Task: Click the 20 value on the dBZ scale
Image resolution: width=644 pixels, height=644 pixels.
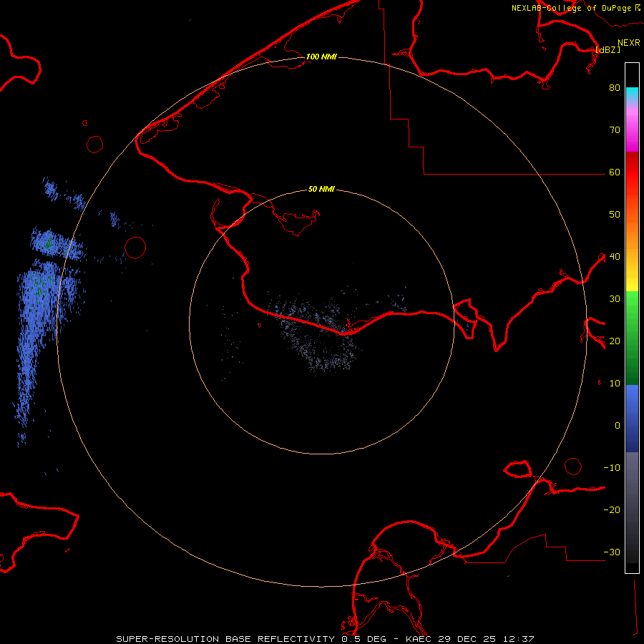Action: click(615, 341)
